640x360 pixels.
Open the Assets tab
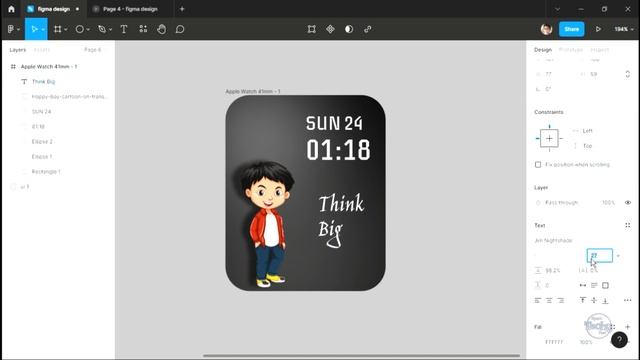(42, 50)
